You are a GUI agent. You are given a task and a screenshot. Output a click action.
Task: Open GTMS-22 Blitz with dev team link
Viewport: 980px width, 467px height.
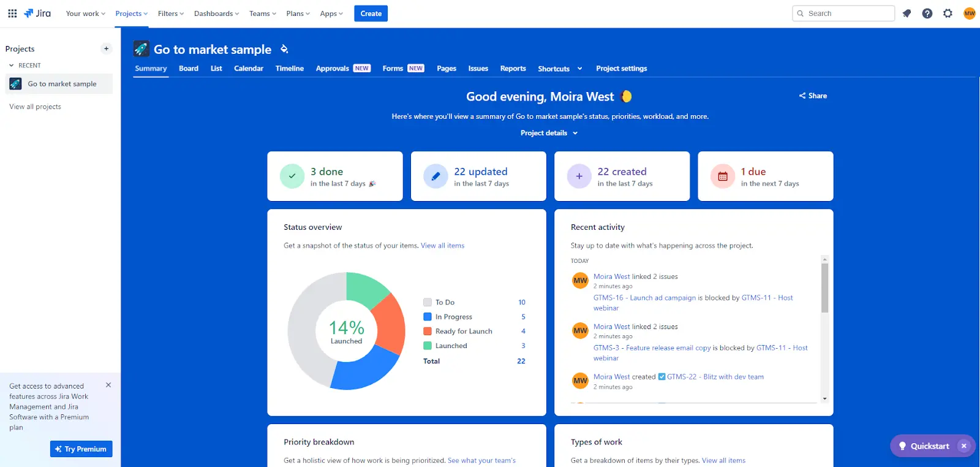[x=715, y=377]
